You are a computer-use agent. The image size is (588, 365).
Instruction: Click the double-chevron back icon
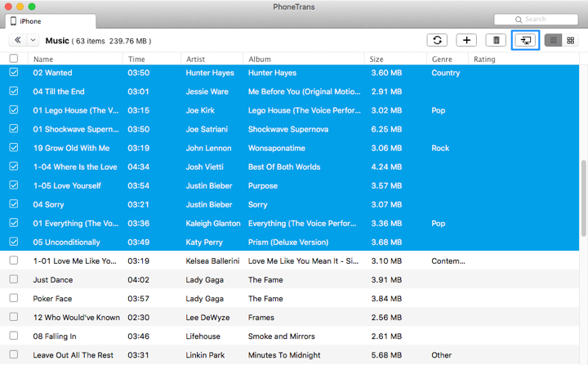coord(17,40)
